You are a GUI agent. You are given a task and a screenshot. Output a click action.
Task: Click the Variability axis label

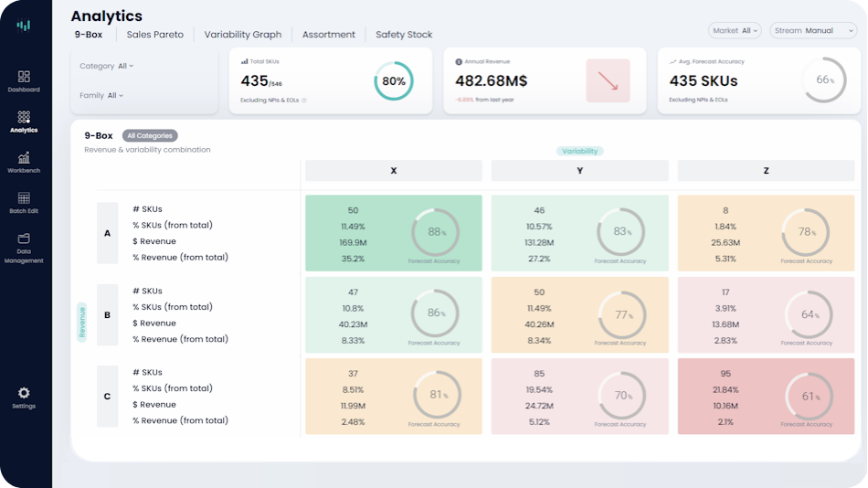coord(579,151)
